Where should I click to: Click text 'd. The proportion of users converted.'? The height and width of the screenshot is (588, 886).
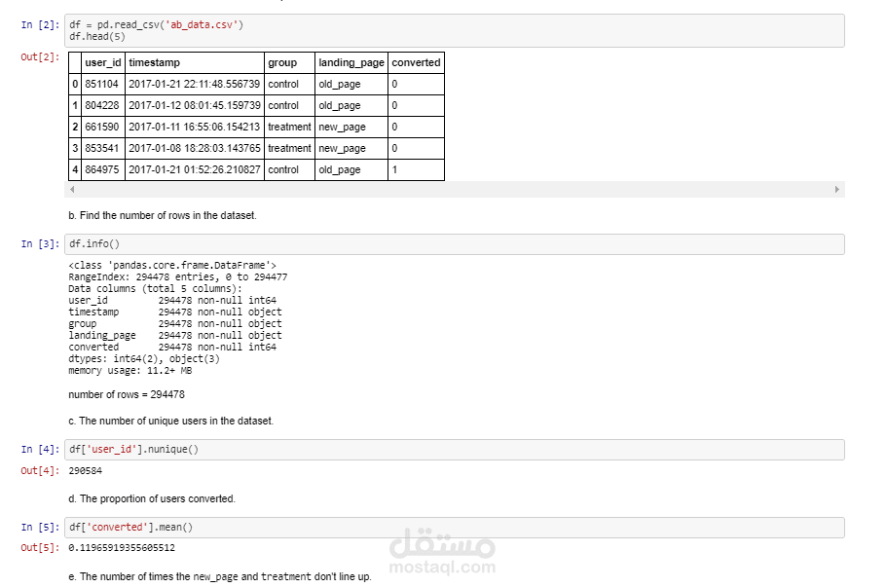152,498
